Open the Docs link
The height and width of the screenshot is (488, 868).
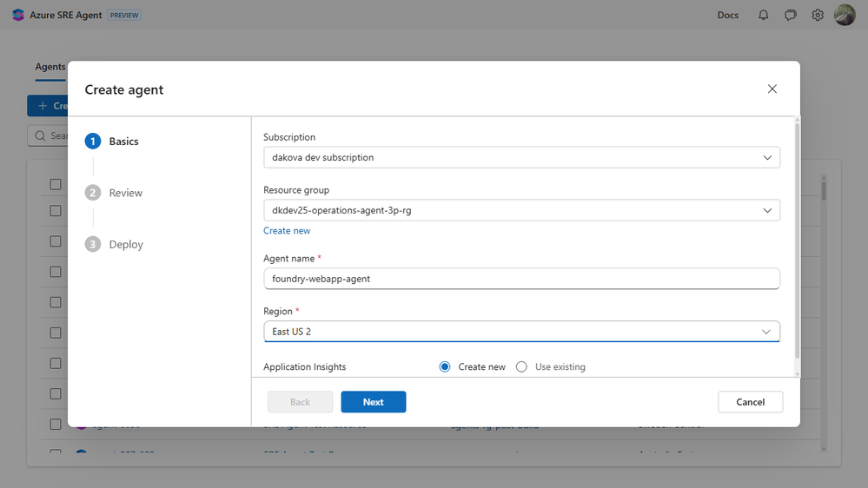728,15
